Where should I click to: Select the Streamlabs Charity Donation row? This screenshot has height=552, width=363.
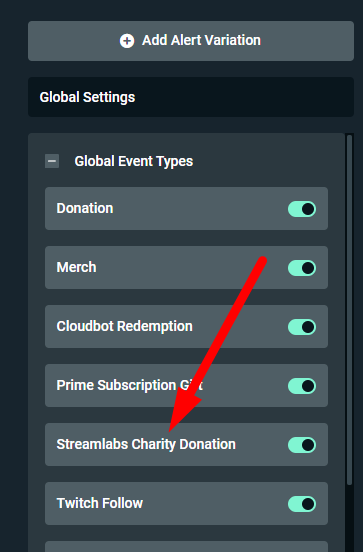[186, 445]
